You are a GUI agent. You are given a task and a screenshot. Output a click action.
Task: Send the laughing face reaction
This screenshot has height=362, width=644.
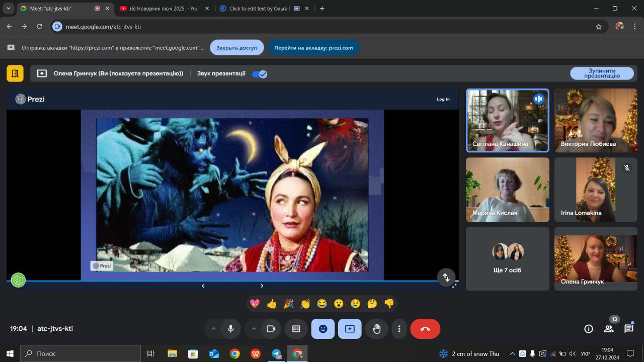tap(322, 304)
